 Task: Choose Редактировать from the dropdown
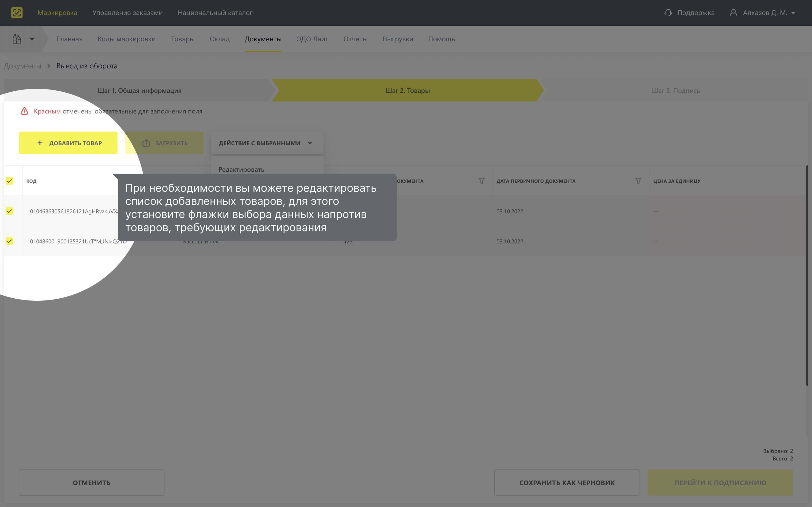[x=241, y=169]
